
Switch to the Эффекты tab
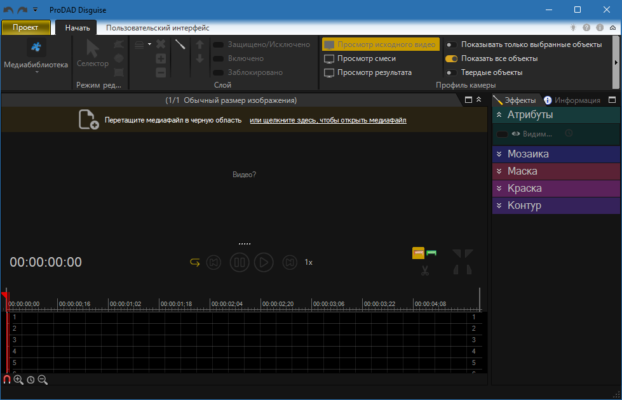click(x=515, y=100)
